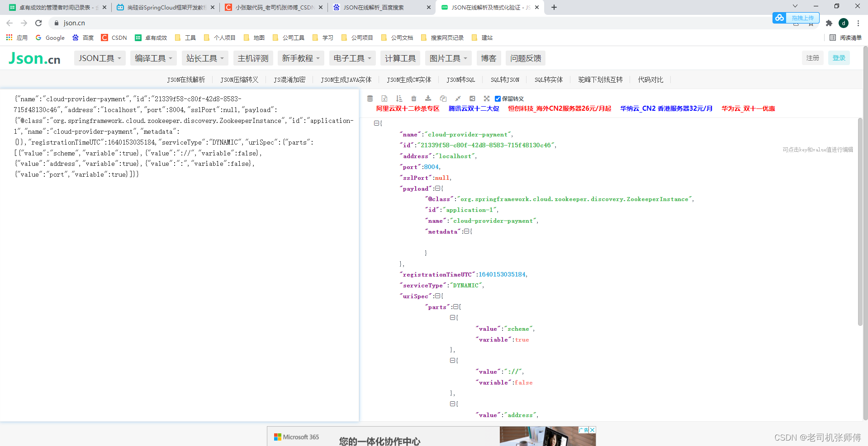This screenshot has width=868, height=446.
Task: Open the 电子工具 dropdown menu
Action: coord(353,58)
